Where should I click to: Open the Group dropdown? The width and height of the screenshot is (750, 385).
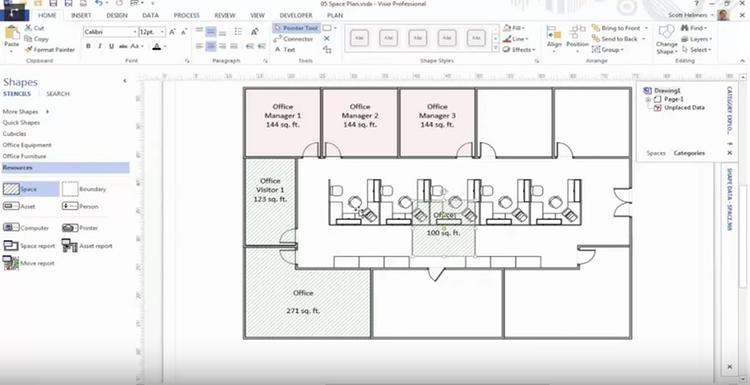[608, 50]
